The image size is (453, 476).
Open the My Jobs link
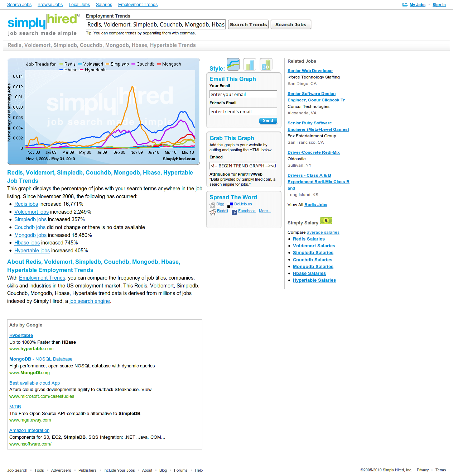(418, 5)
